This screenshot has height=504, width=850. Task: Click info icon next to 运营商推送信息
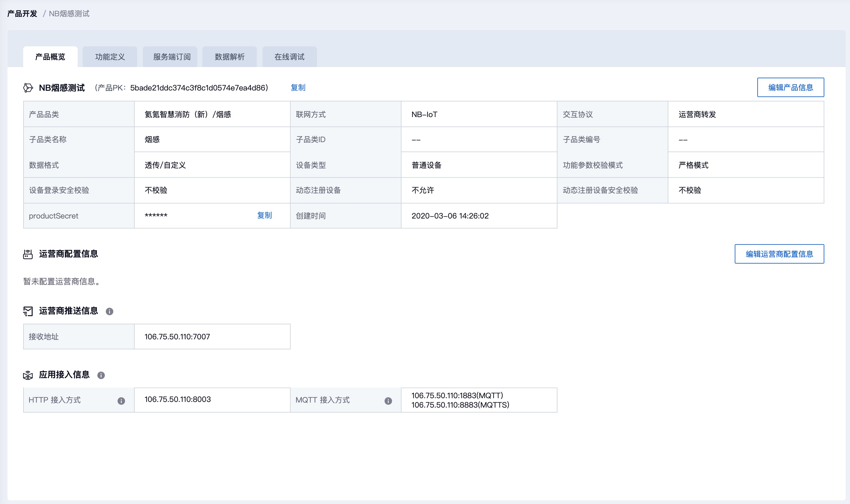109,311
